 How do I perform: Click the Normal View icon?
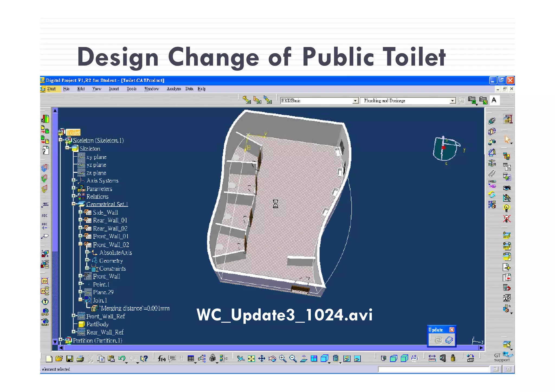pyautogui.click(x=304, y=359)
